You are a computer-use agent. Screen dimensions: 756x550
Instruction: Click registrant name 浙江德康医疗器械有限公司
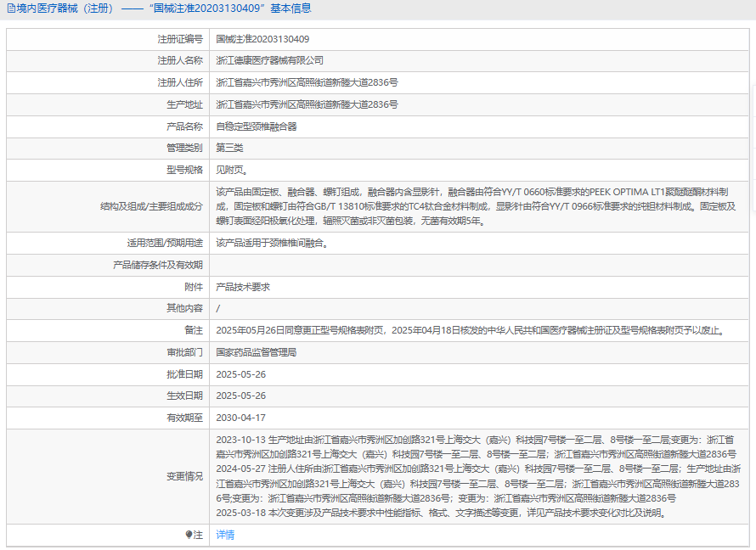click(270, 61)
